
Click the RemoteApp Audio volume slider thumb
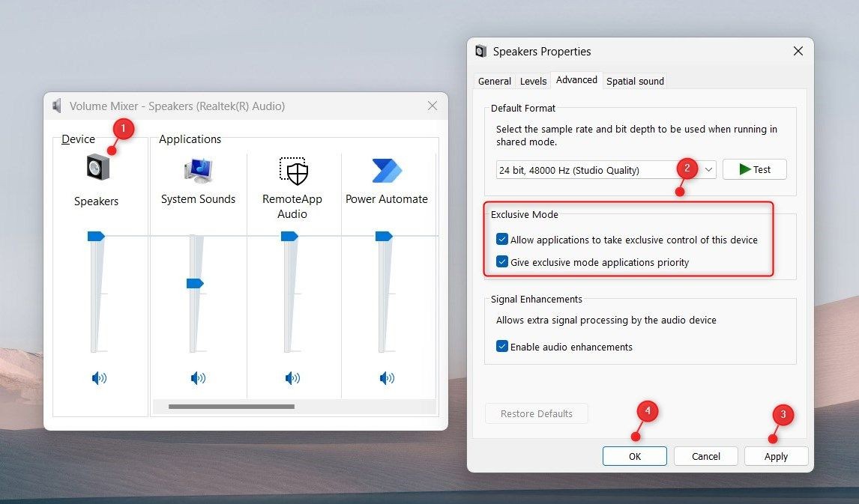coord(289,236)
